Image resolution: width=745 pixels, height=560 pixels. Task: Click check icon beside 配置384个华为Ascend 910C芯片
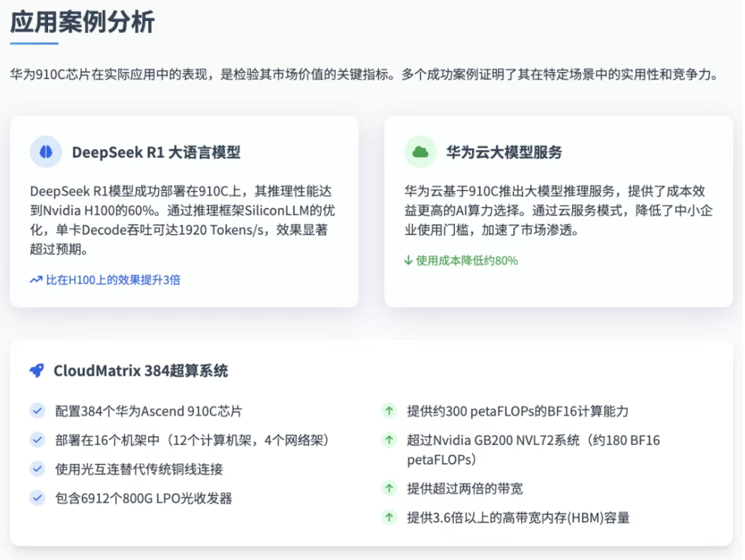point(37,411)
